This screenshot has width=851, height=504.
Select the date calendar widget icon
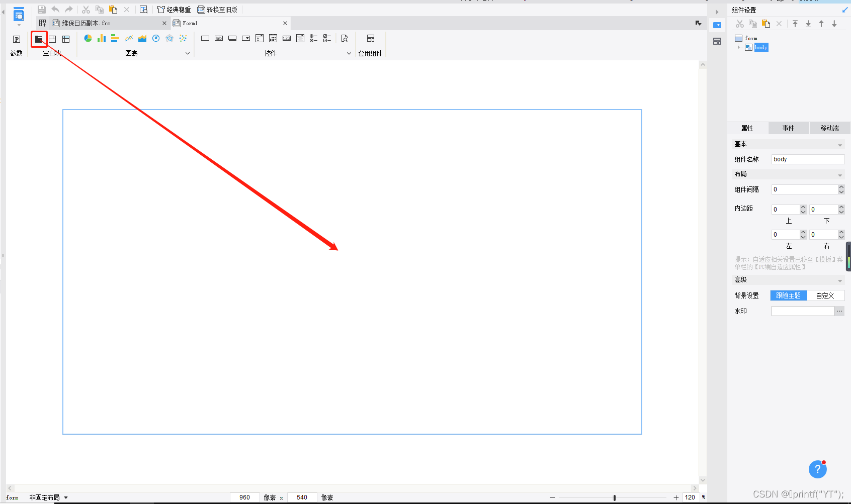click(x=273, y=38)
